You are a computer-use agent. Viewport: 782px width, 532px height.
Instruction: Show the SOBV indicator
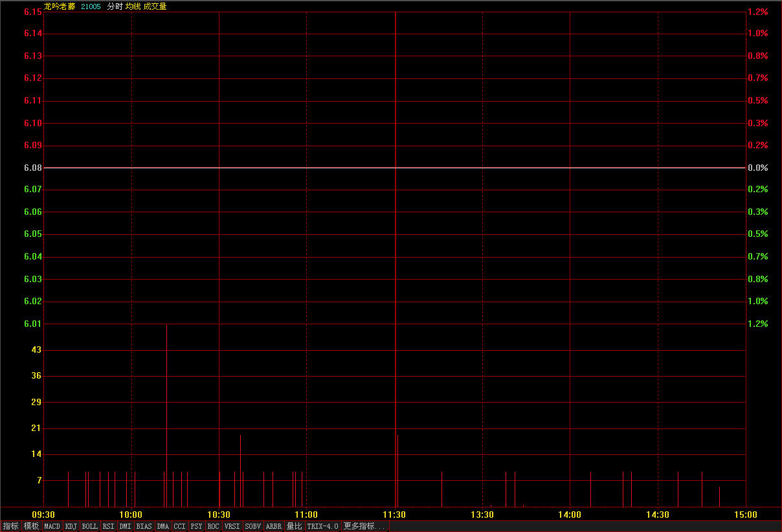click(253, 526)
